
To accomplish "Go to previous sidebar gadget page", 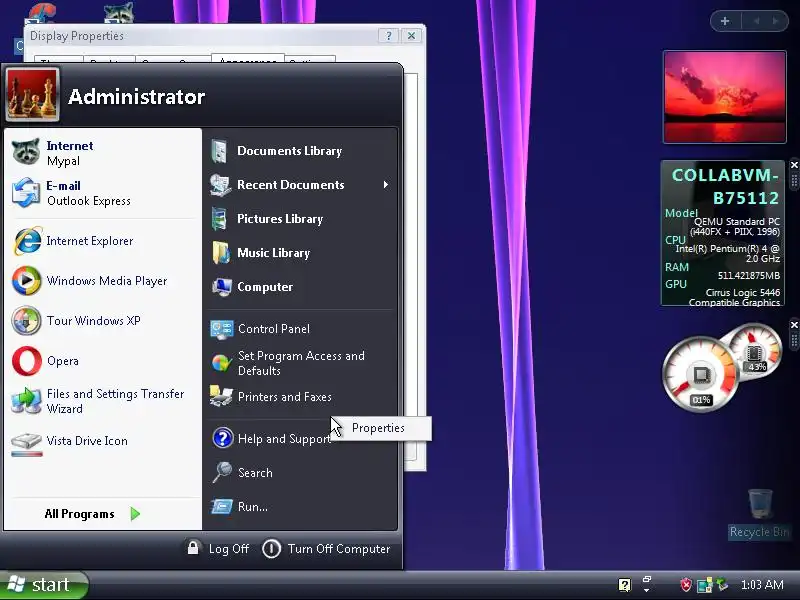I will pyautogui.click(x=757, y=21).
